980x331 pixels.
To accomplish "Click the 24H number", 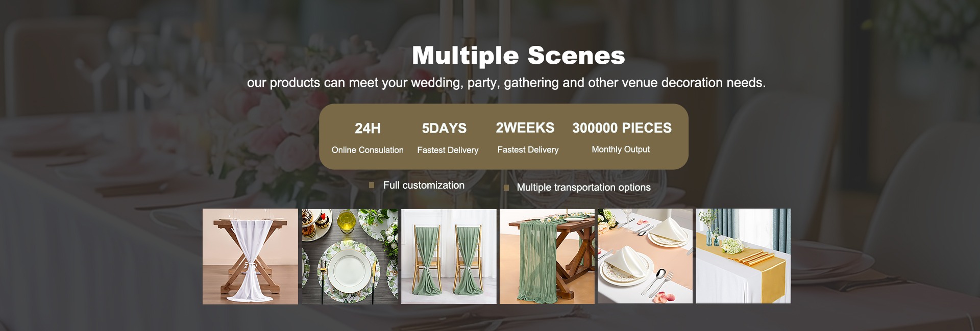I will pyautogui.click(x=367, y=129).
